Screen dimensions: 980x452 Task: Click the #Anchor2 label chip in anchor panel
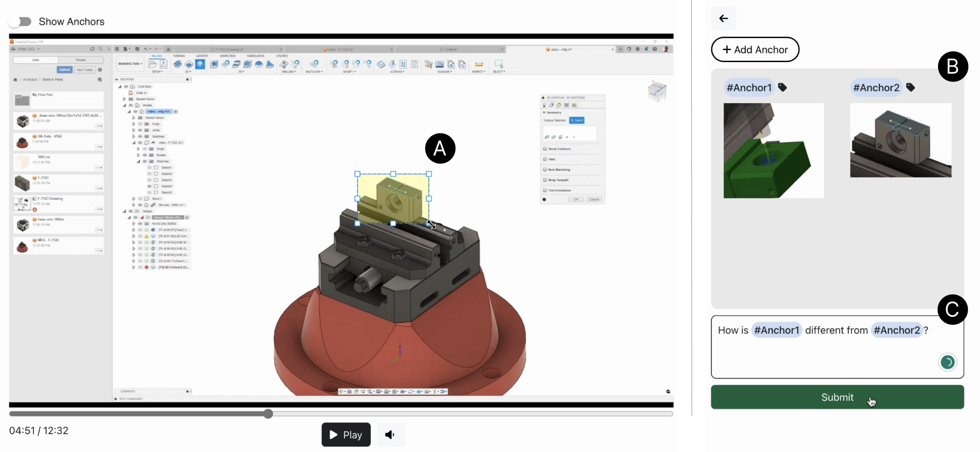[876, 88]
